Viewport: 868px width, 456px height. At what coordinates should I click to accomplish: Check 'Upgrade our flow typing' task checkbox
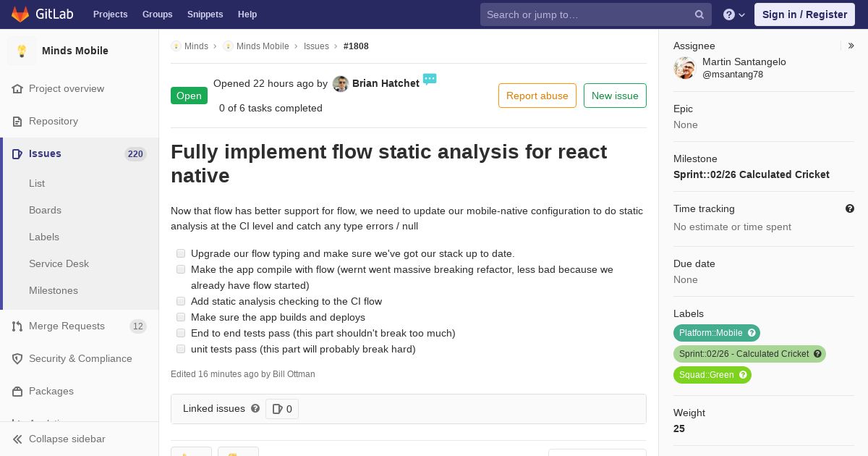point(181,253)
